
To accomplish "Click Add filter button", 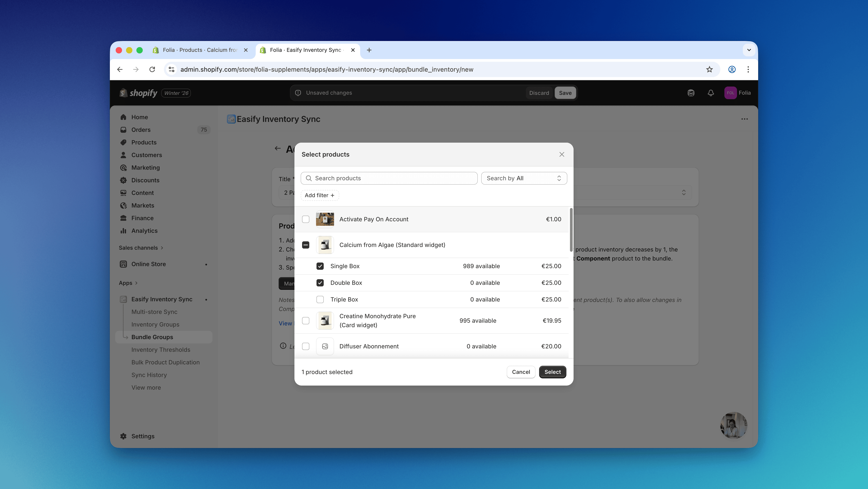I will click(319, 195).
